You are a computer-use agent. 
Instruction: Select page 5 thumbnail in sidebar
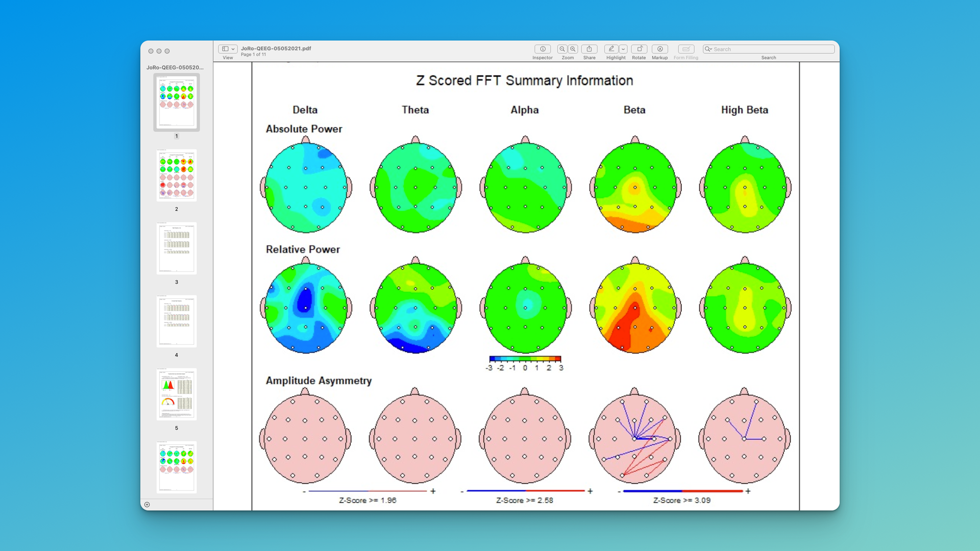click(177, 394)
